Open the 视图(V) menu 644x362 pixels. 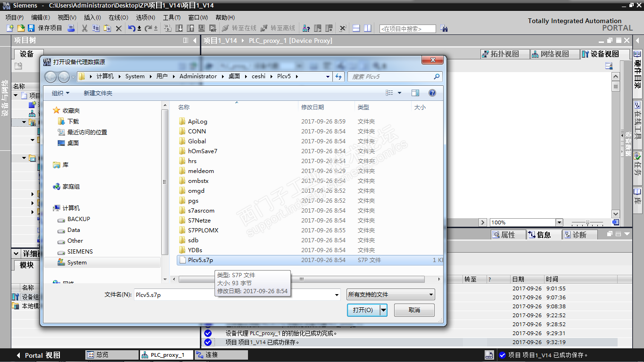tap(67, 17)
